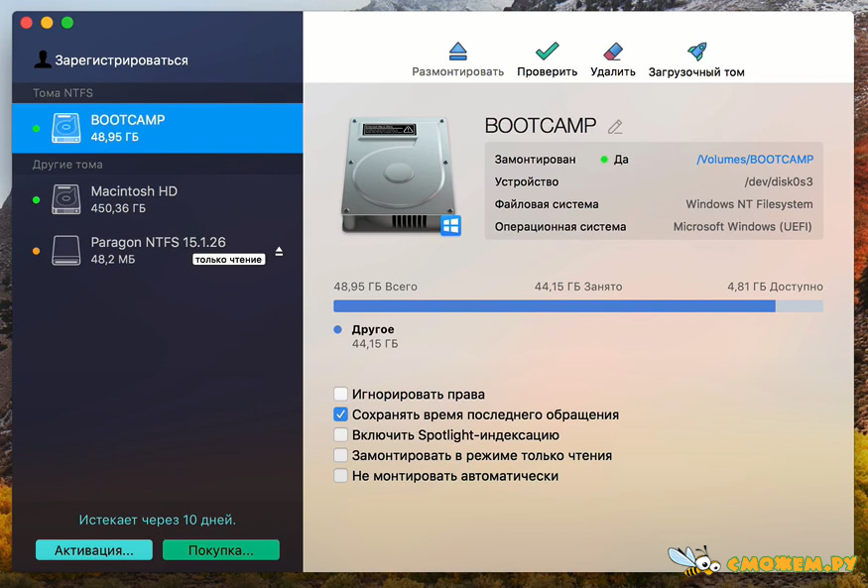Image resolution: width=868 pixels, height=588 pixels.
Task: Click the Тома NTFS section header
Action: 62,93
